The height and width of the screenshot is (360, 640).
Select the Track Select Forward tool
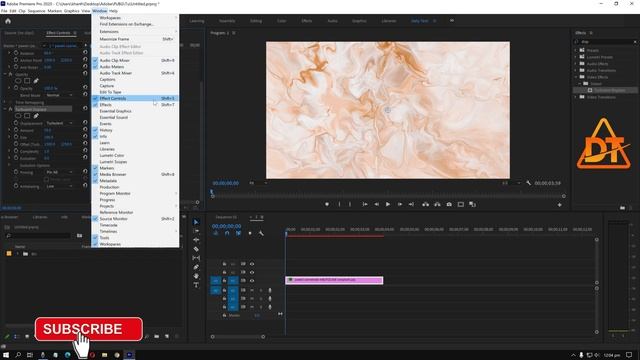[x=196, y=231]
